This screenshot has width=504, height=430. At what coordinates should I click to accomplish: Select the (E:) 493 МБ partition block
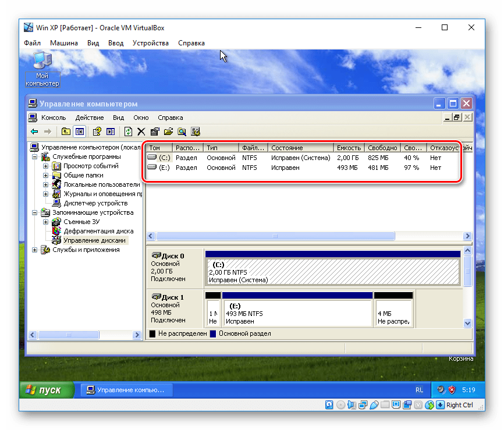[x=297, y=312]
